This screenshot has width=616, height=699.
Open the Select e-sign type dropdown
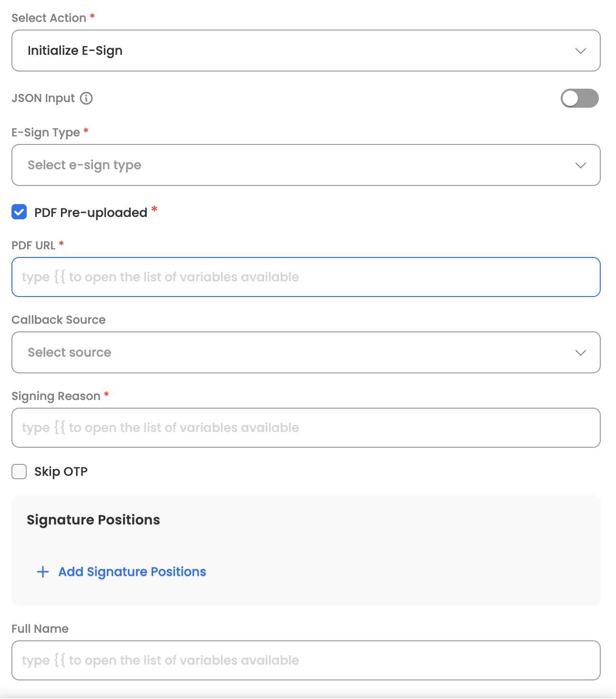[305, 165]
